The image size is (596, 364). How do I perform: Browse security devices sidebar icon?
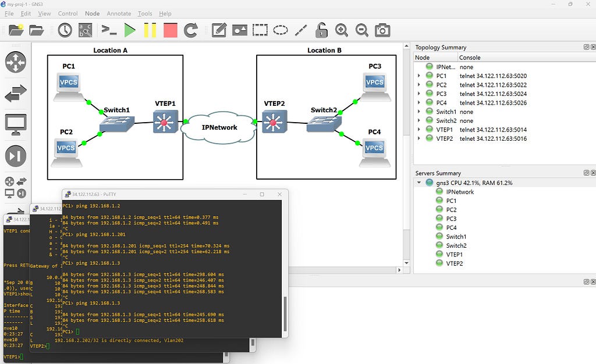coord(16,156)
